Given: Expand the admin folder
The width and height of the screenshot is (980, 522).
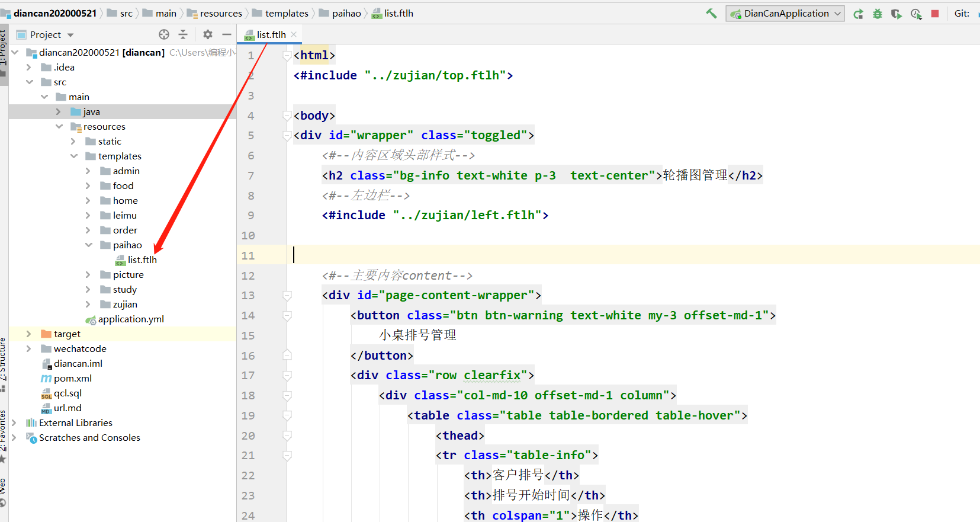Looking at the screenshot, I should 88,171.
